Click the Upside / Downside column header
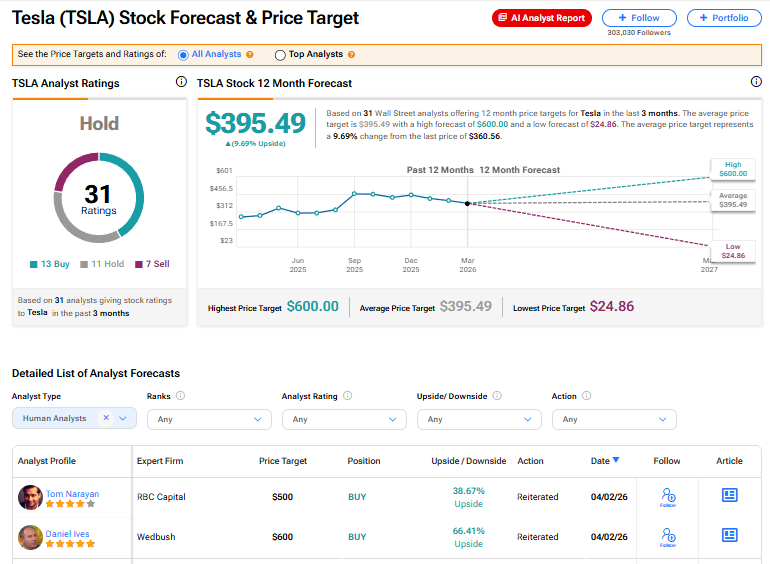The image size is (770, 564). coord(468,461)
